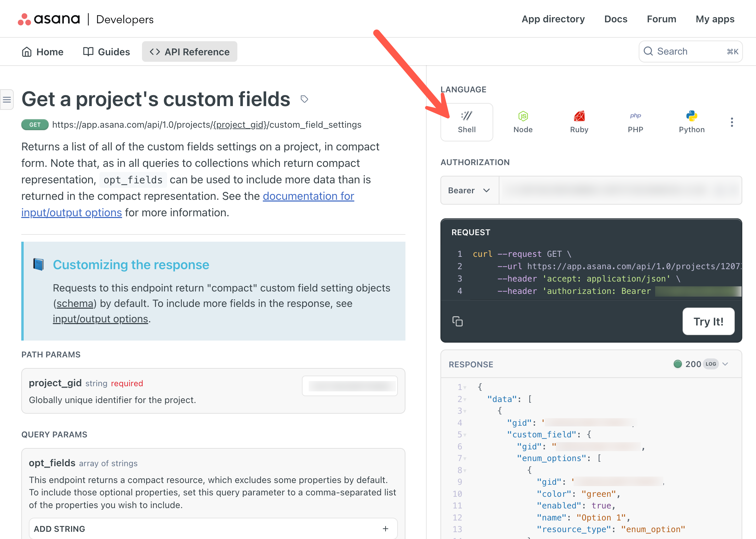The height and width of the screenshot is (539, 756).
Task: Open the Bearer authorization dropdown
Action: [x=469, y=190]
